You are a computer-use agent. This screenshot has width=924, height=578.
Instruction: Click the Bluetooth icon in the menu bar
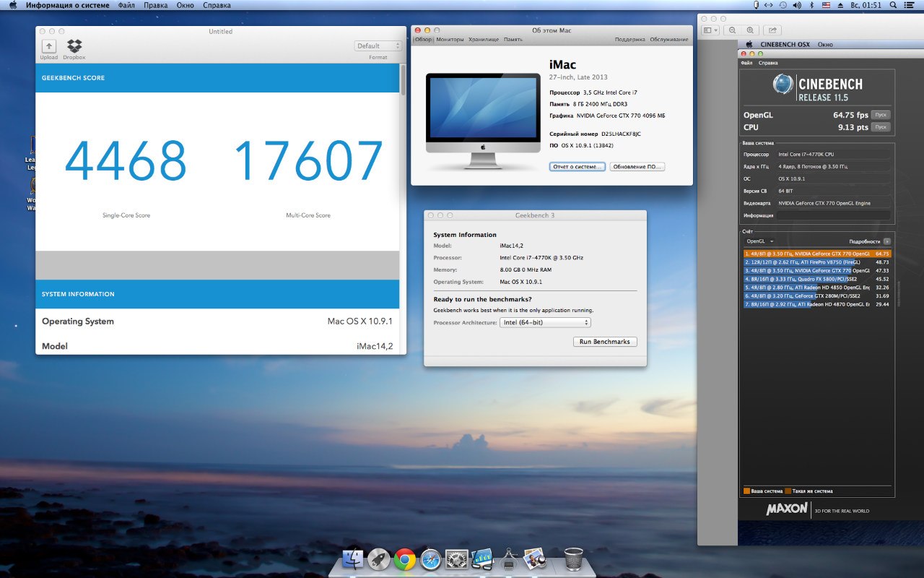pyautogui.click(x=811, y=5)
